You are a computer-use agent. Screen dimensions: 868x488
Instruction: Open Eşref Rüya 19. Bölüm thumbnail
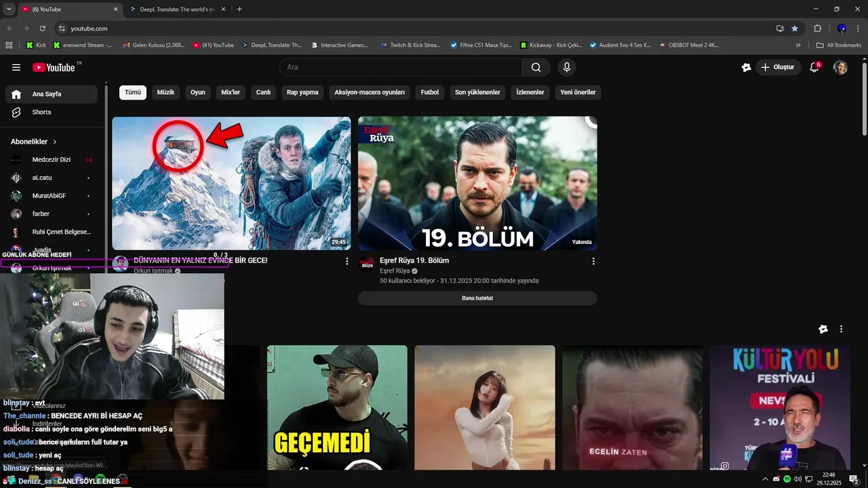pyautogui.click(x=477, y=183)
